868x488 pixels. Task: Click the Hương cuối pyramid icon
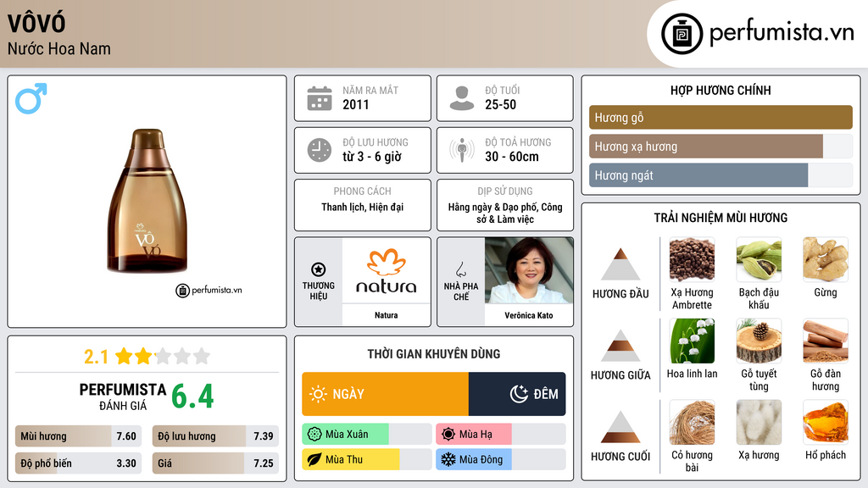coord(620,427)
